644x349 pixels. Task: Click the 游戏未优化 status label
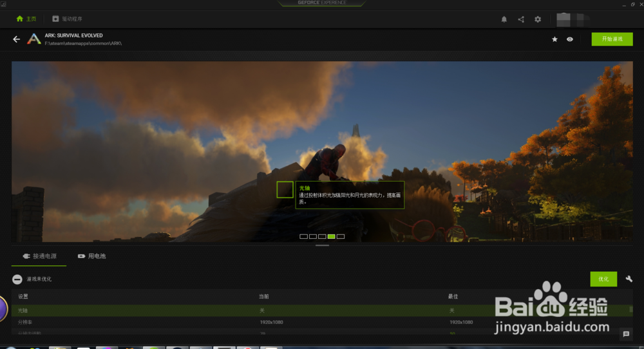point(39,279)
